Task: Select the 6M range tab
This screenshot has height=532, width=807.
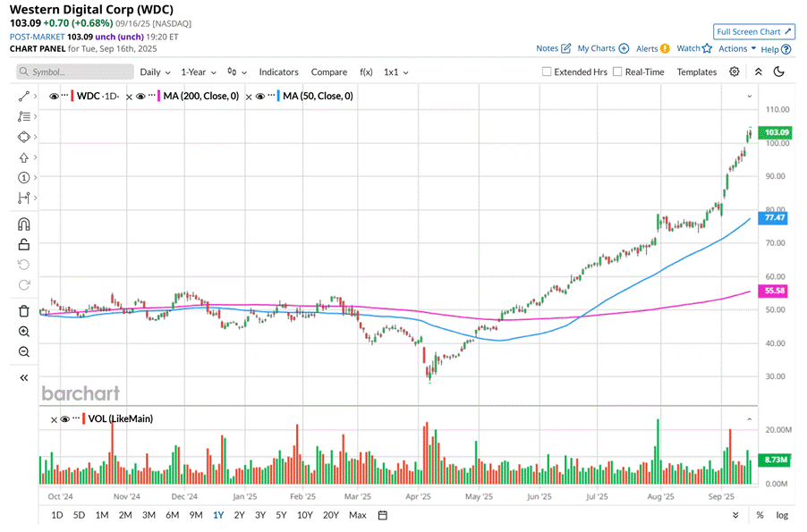Action: 172,515
